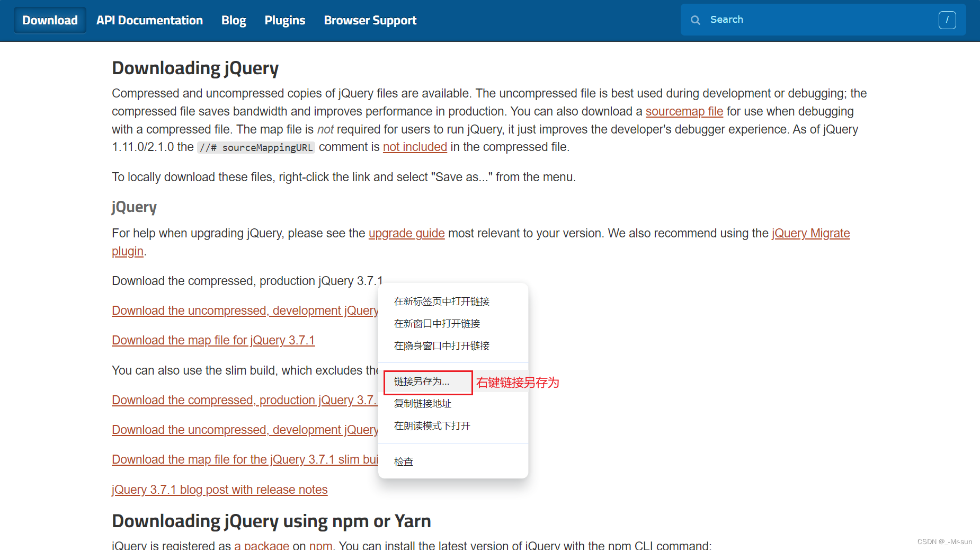Select '在朗读模式下打开' menu entry
Screen dimensions: 980x550
(453, 426)
